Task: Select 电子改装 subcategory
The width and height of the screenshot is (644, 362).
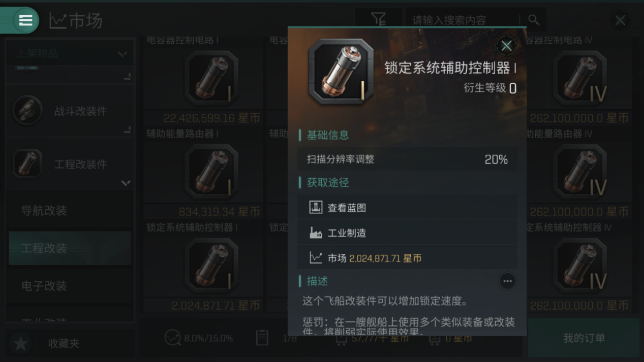Action: click(70, 286)
